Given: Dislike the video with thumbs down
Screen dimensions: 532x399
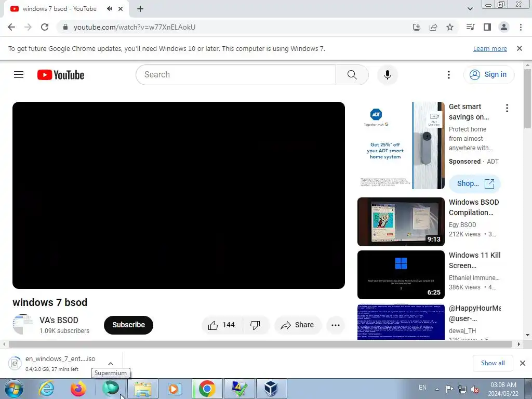Looking at the screenshot, I should pyautogui.click(x=256, y=325).
